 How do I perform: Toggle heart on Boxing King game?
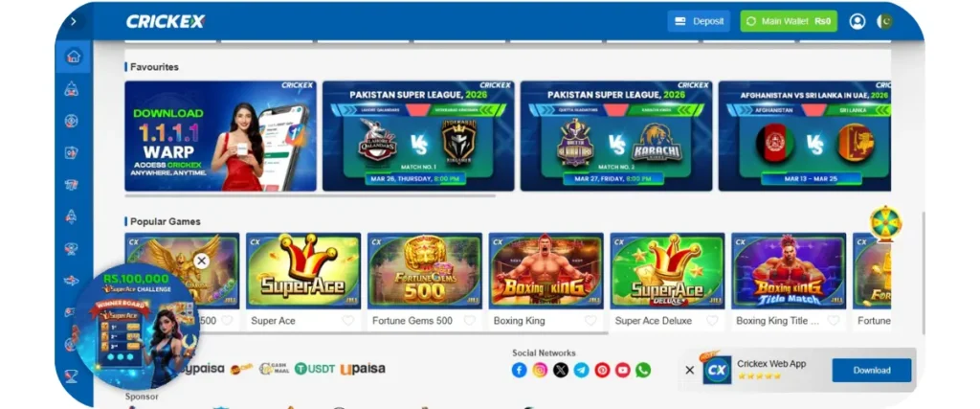pos(590,321)
